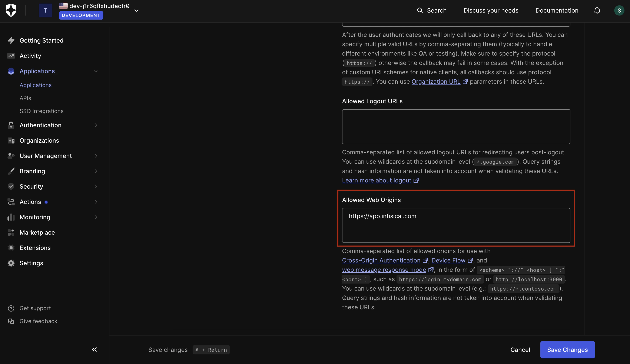Click external-link icon beside Device Flow
The width and height of the screenshot is (630, 364).
coord(470,260)
